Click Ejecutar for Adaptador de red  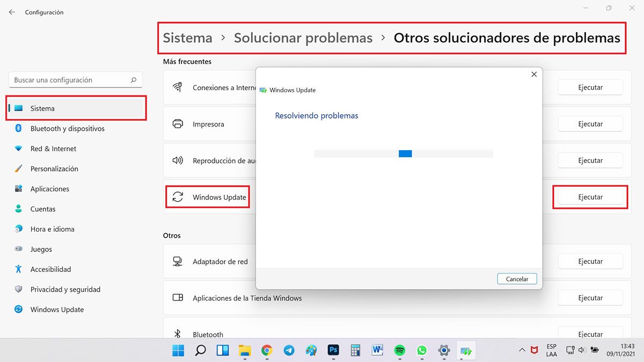(590, 262)
